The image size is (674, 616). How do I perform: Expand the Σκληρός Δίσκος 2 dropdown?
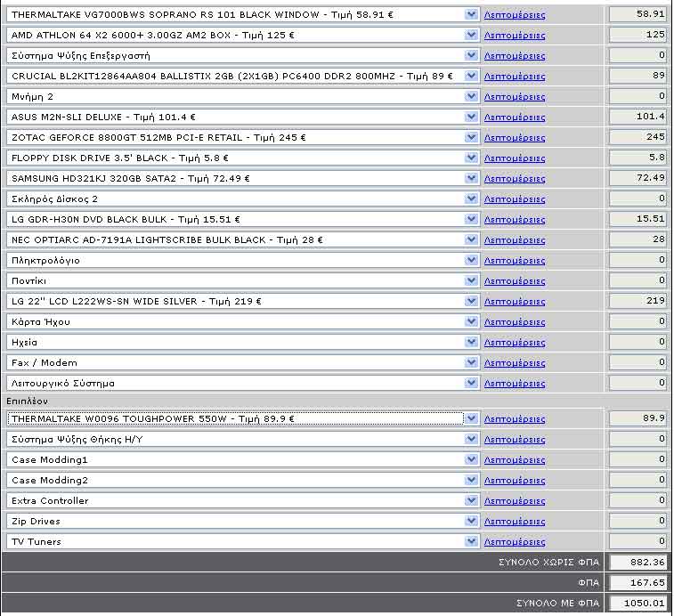[x=243, y=199]
